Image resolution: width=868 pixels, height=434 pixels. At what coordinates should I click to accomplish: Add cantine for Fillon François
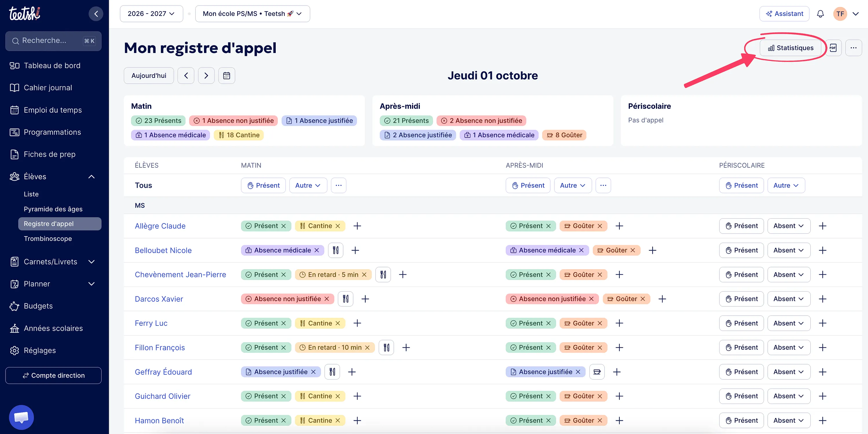click(387, 347)
